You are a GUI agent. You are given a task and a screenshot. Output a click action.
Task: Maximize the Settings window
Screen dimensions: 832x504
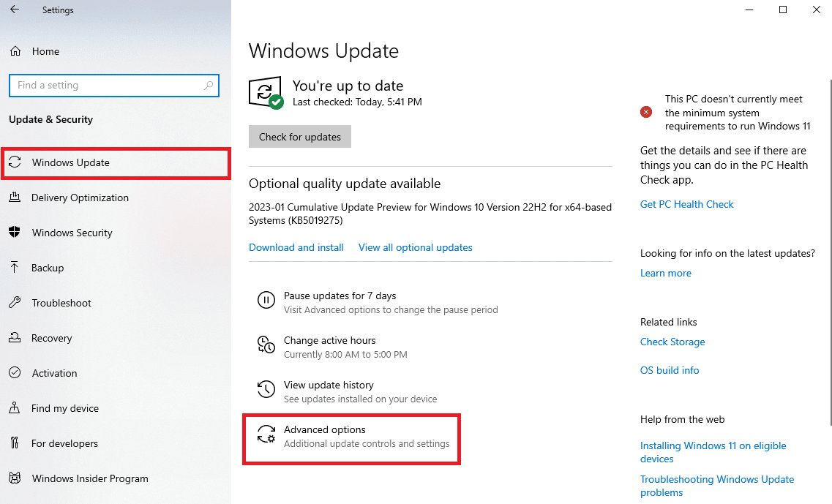point(783,10)
